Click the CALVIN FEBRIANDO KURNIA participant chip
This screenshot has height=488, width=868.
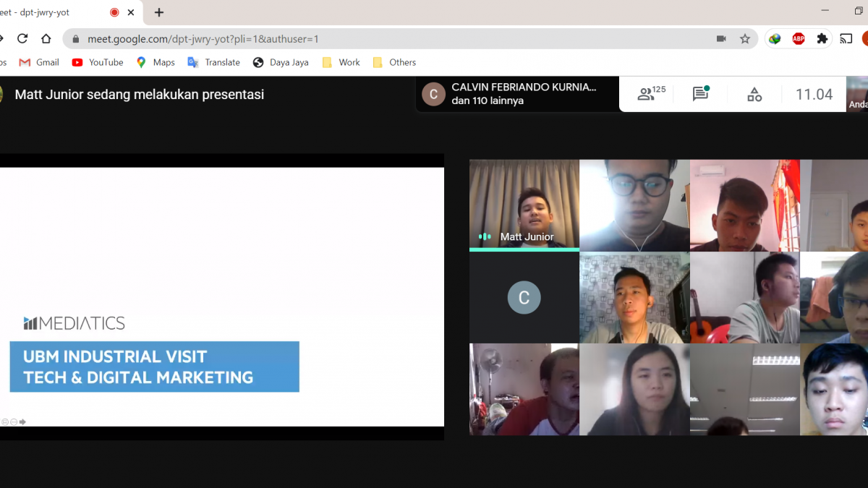pos(517,94)
